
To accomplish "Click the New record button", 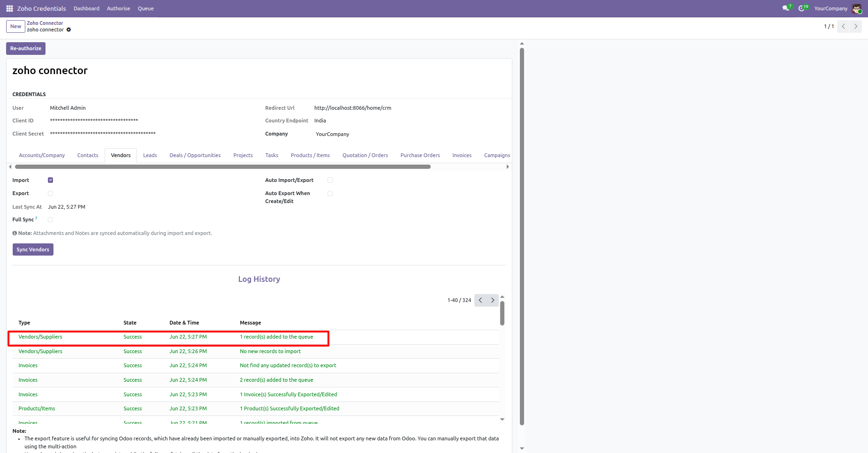I will (x=15, y=26).
